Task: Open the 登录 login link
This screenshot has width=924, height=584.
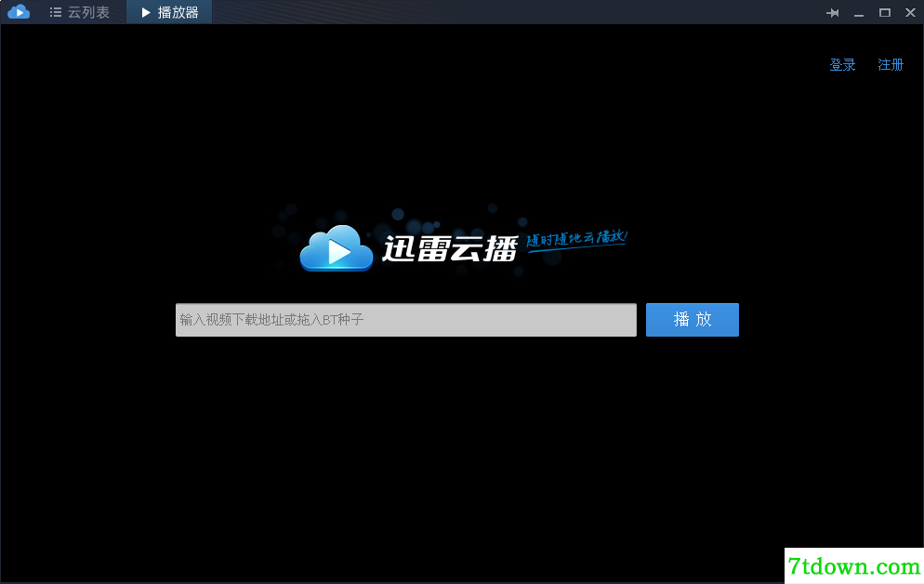Action: pos(842,65)
